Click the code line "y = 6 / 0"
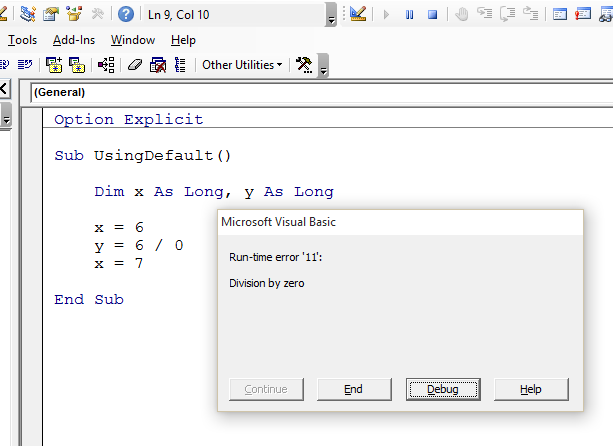613x446 pixels. click(x=139, y=245)
